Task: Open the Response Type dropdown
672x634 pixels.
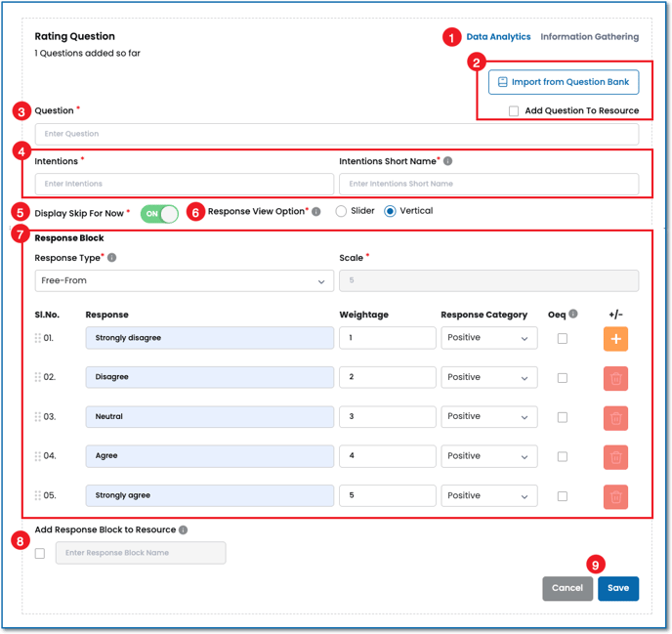Action: tap(184, 280)
